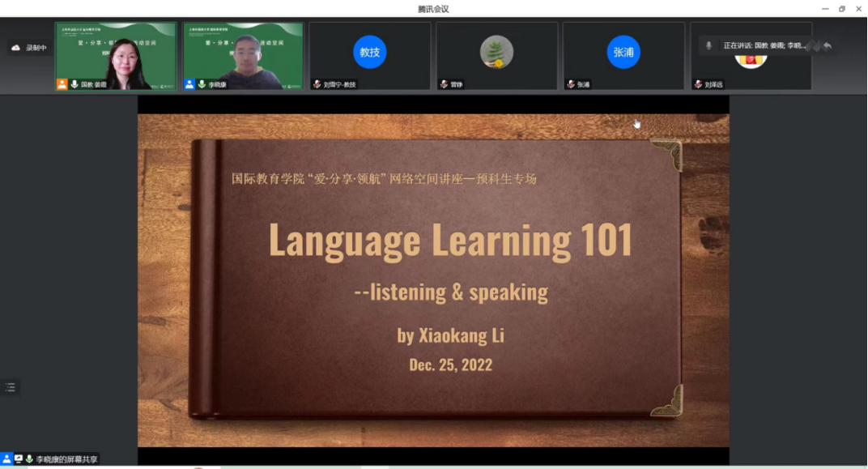Select the 刘霄宁-教技 participant tile

click(369, 55)
